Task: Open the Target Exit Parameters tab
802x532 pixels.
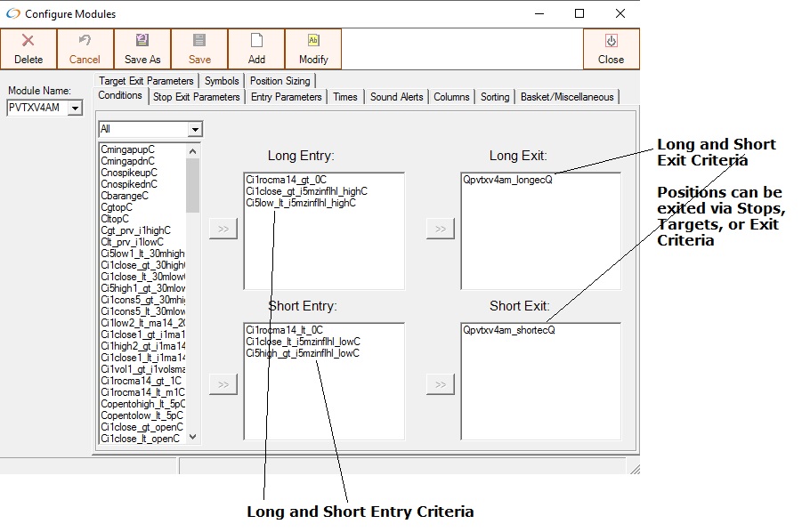Action: (146, 81)
